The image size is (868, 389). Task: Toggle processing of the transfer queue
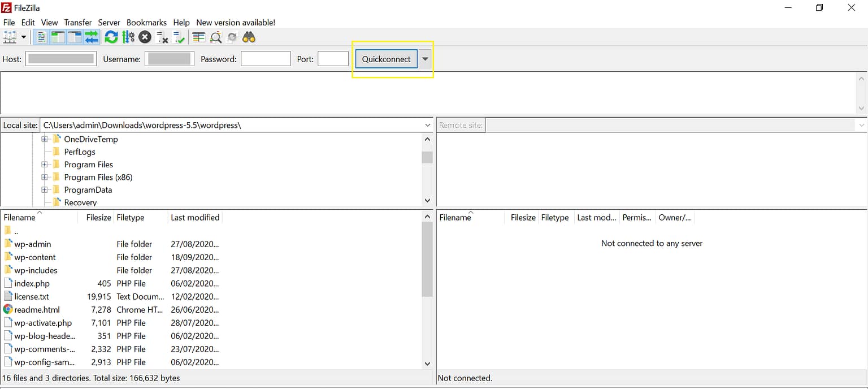tap(128, 37)
